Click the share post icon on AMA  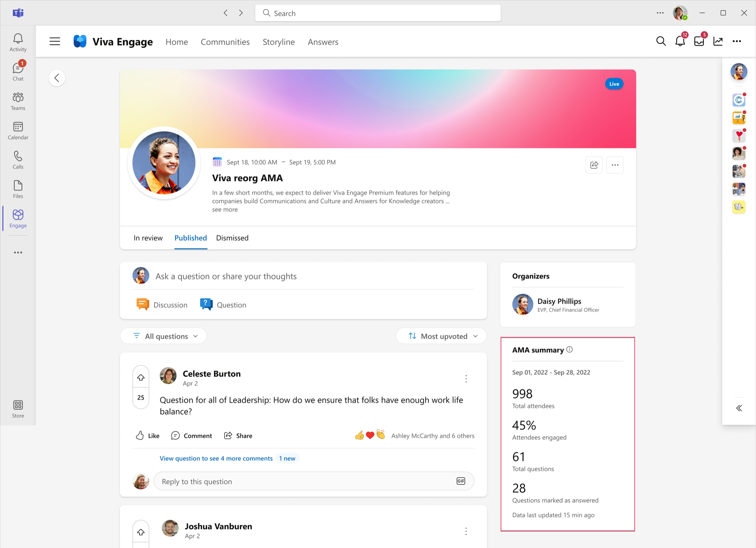click(594, 165)
